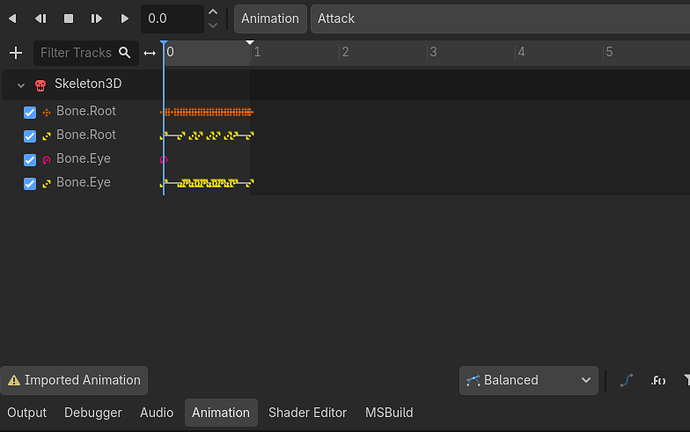Select the Skeleton3D skull icon

point(40,85)
